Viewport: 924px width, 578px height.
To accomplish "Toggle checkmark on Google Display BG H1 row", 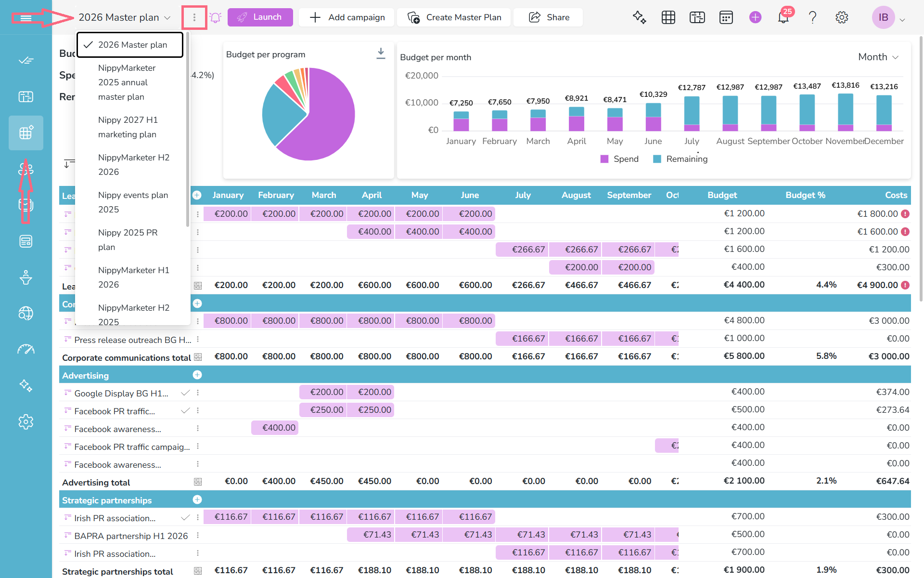I will [185, 393].
